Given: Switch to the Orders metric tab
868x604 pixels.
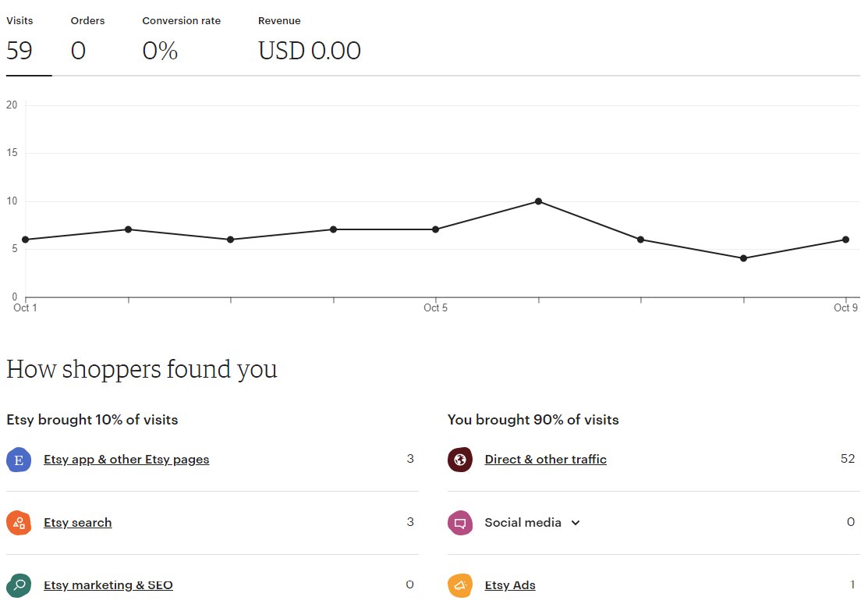Looking at the screenshot, I should 87,40.
